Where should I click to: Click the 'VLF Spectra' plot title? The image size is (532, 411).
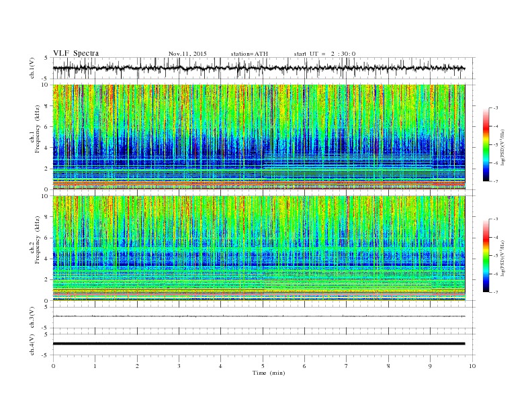pyautogui.click(x=76, y=53)
